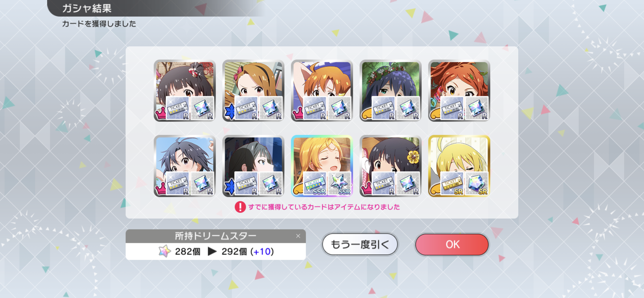
Task: Select the SSR blonde idol card
Action: [x=322, y=166]
